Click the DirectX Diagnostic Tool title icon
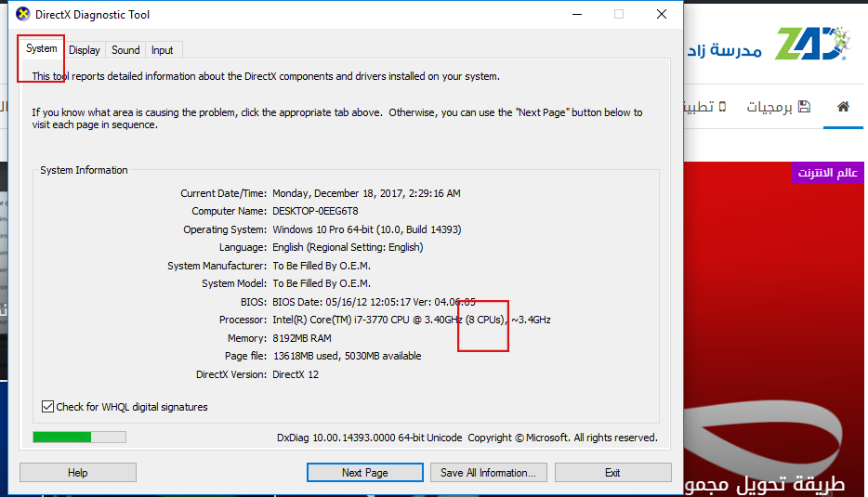The width and height of the screenshot is (868, 497). 22,14
